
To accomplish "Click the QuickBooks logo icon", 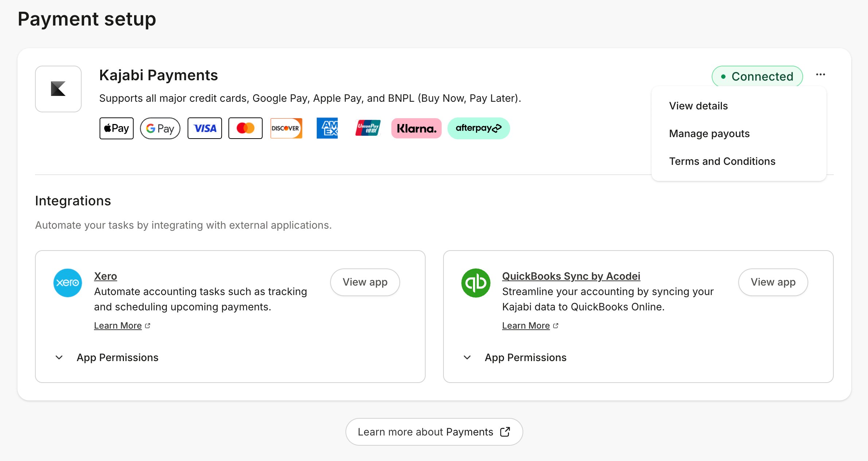I will click(x=476, y=283).
